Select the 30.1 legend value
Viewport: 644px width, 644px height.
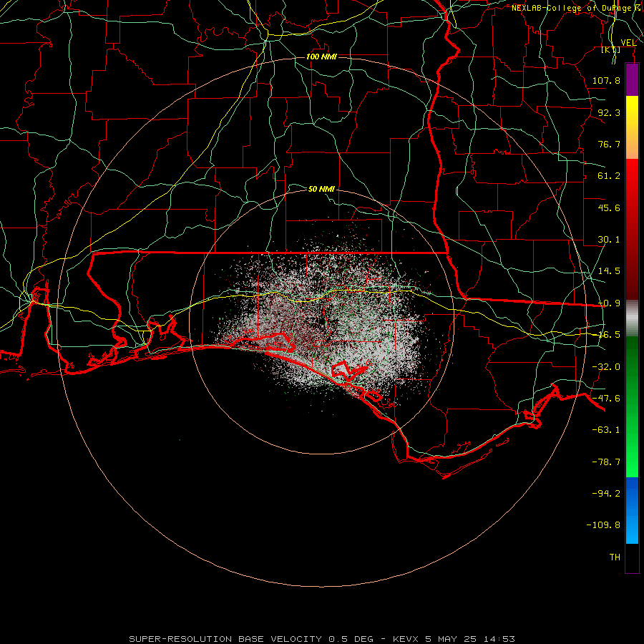coord(609,240)
